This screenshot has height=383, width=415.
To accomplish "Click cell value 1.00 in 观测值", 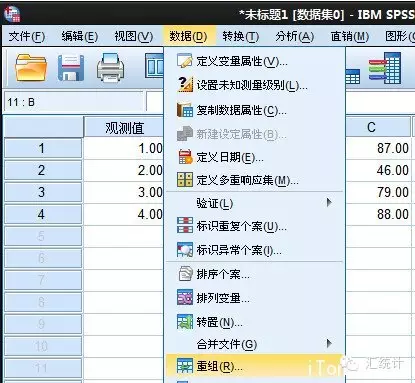I will [124, 148].
